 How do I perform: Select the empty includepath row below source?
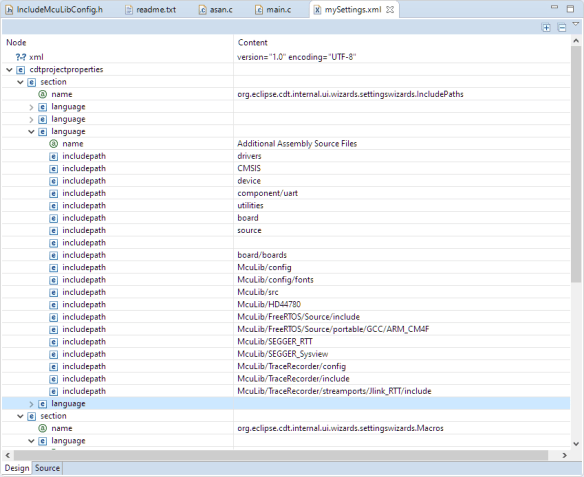point(286,243)
